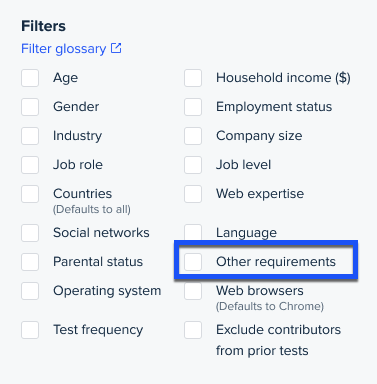Enable the Employment status filter

193,107
